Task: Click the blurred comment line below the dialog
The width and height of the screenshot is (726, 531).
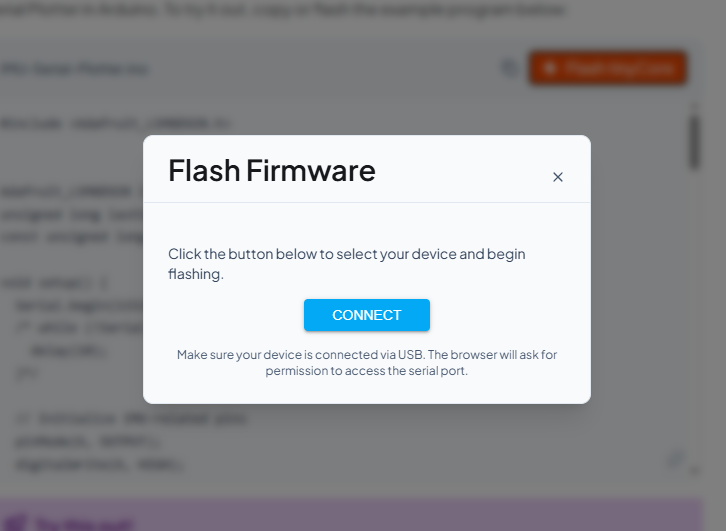Action: click(130, 418)
